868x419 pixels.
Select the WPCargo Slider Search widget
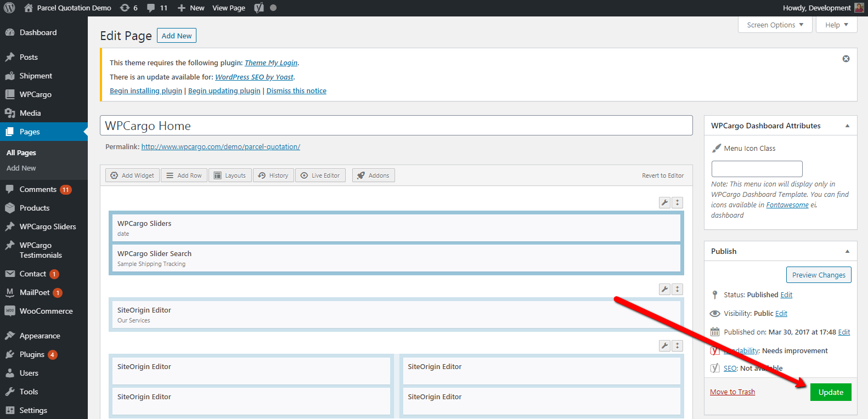point(396,258)
